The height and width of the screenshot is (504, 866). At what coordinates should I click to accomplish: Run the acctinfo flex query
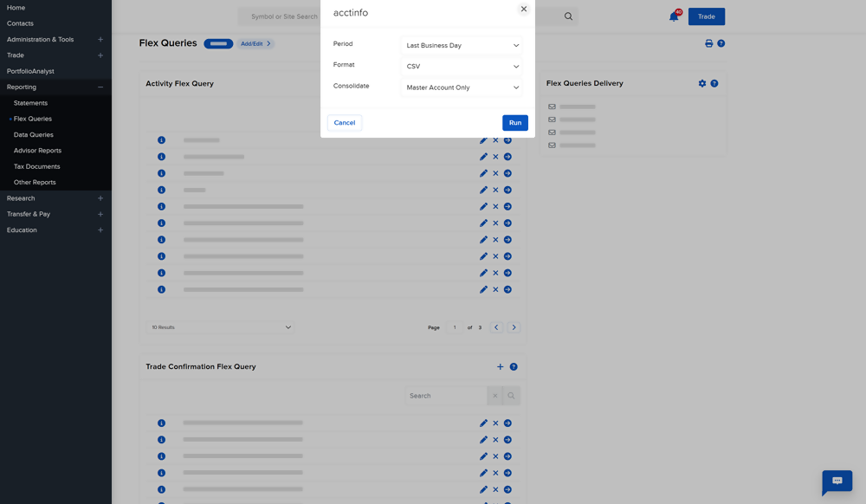[x=514, y=122]
